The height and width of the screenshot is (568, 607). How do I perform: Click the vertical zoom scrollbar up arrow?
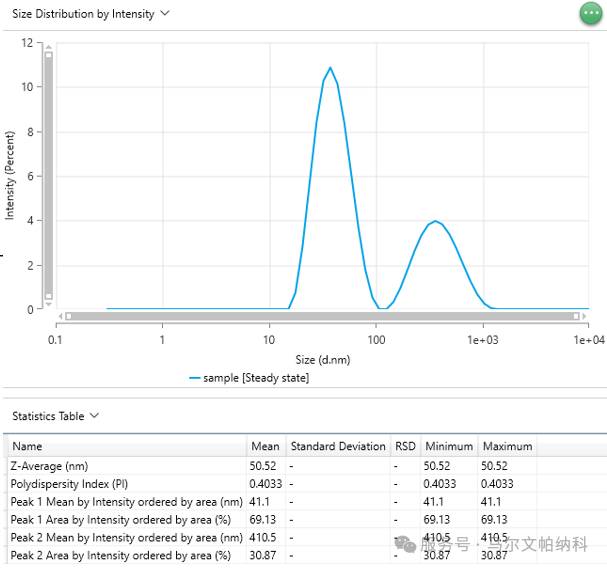point(48,47)
